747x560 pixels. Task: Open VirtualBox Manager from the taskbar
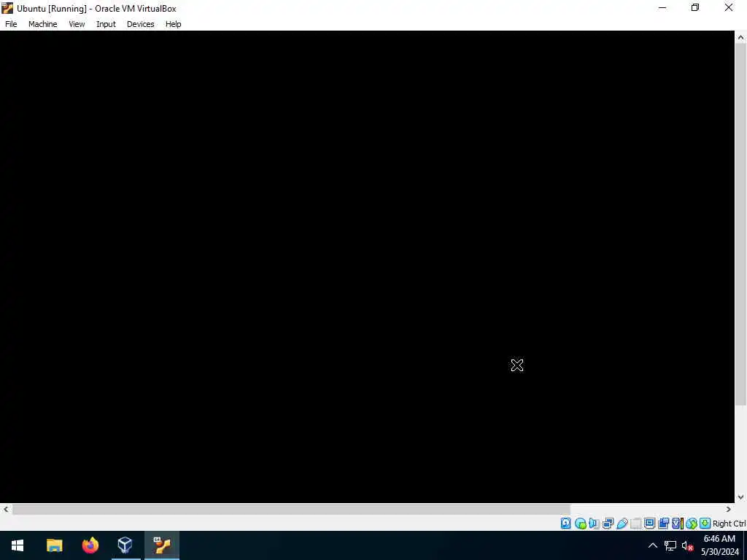125,545
